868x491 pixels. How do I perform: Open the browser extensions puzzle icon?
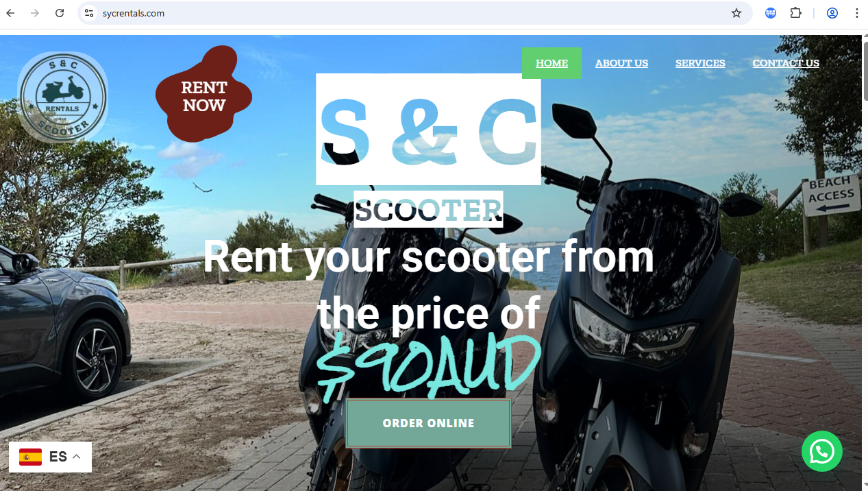point(795,13)
